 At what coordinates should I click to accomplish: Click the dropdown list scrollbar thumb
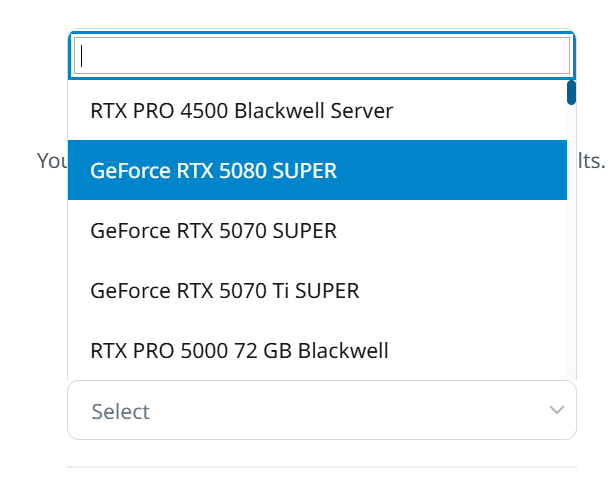pyautogui.click(x=571, y=93)
